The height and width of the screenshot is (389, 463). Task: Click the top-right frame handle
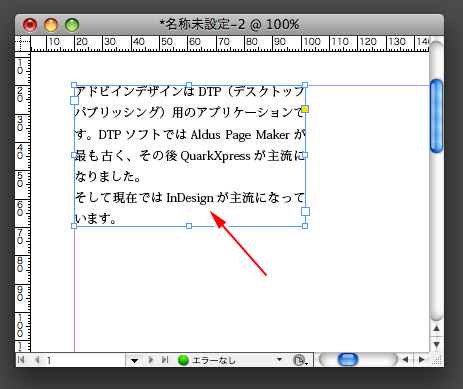(305, 85)
